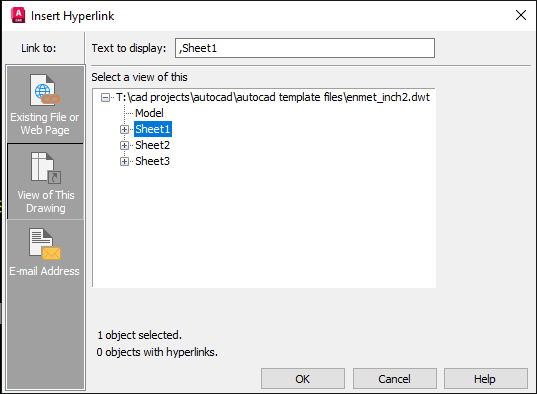The width and height of the screenshot is (537, 394).
Task: Select the enmet_inch2.dwt file path row
Action: 273,97
